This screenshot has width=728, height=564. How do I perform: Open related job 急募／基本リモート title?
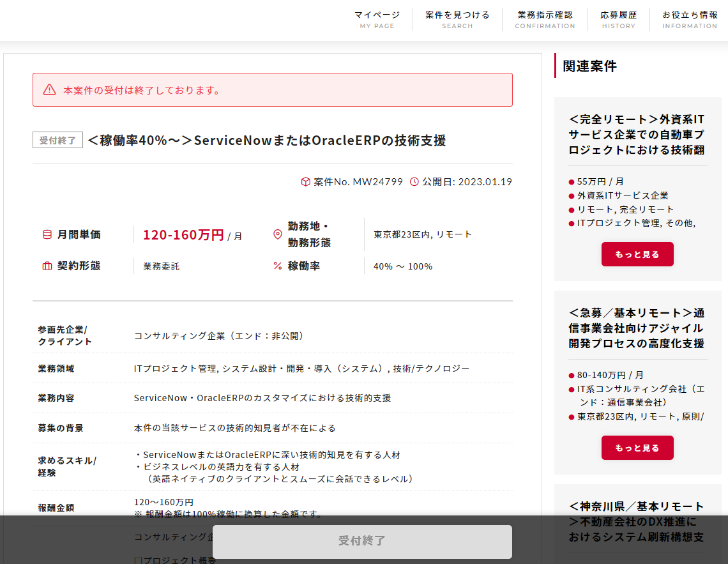pos(637,328)
